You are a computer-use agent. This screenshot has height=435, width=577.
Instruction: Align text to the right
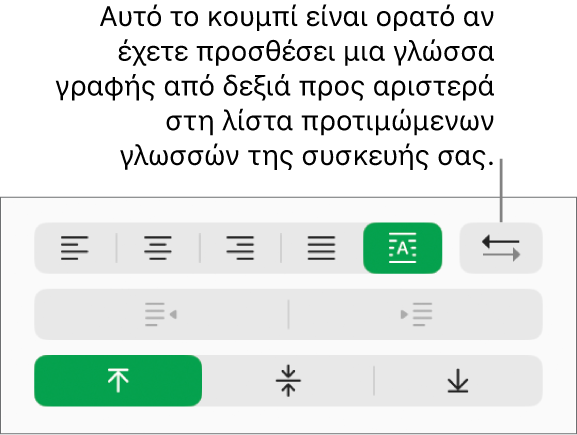(240, 248)
